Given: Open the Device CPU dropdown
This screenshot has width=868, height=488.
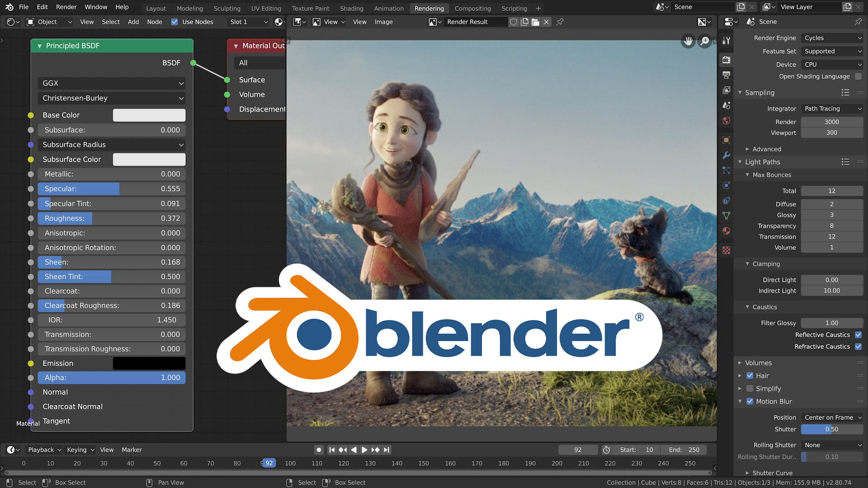Looking at the screenshot, I should (x=832, y=65).
